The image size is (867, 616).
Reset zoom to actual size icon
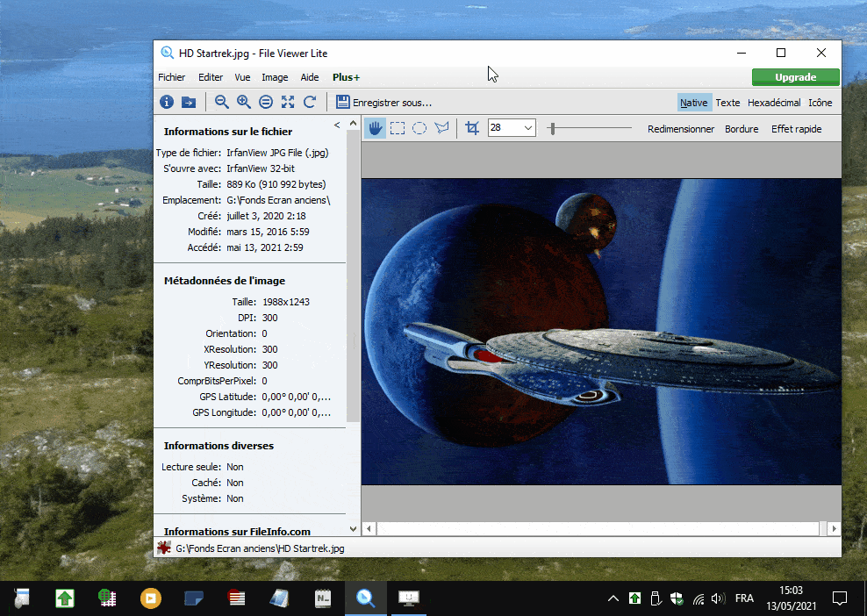[x=266, y=102]
